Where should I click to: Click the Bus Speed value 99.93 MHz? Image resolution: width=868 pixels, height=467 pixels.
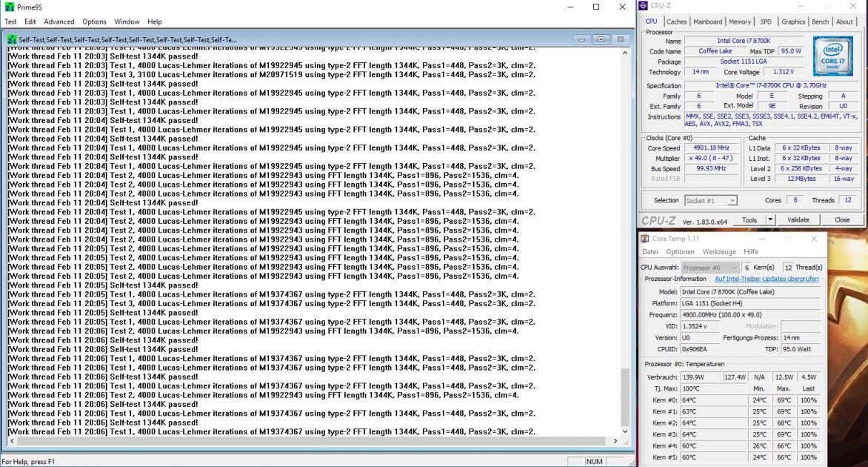click(711, 168)
